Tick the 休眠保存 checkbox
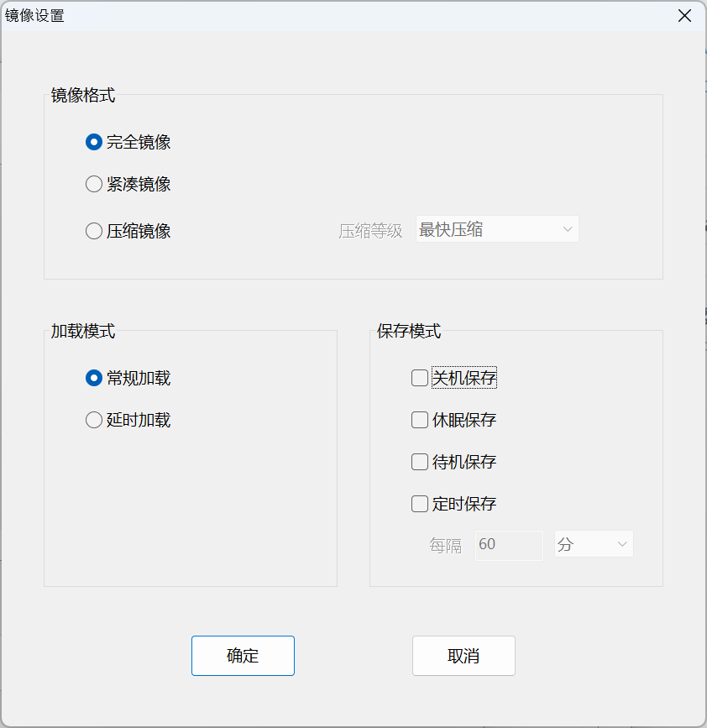Image resolution: width=707 pixels, height=728 pixels. coord(420,420)
